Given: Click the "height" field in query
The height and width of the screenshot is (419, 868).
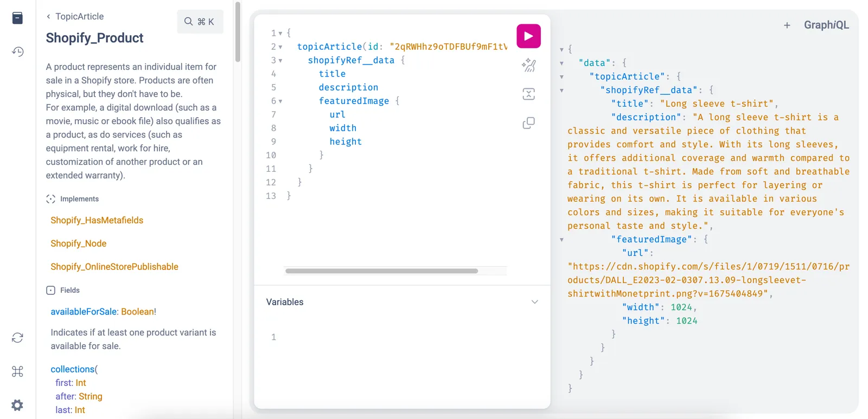Looking at the screenshot, I should pos(346,141).
